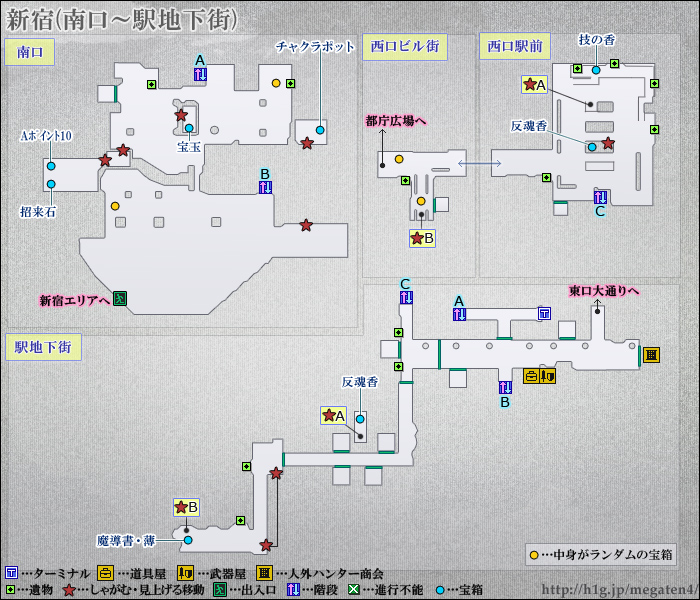Click stairs icon B in 駅地下街 area
The width and height of the screenshot is (700, 600).
505,387
